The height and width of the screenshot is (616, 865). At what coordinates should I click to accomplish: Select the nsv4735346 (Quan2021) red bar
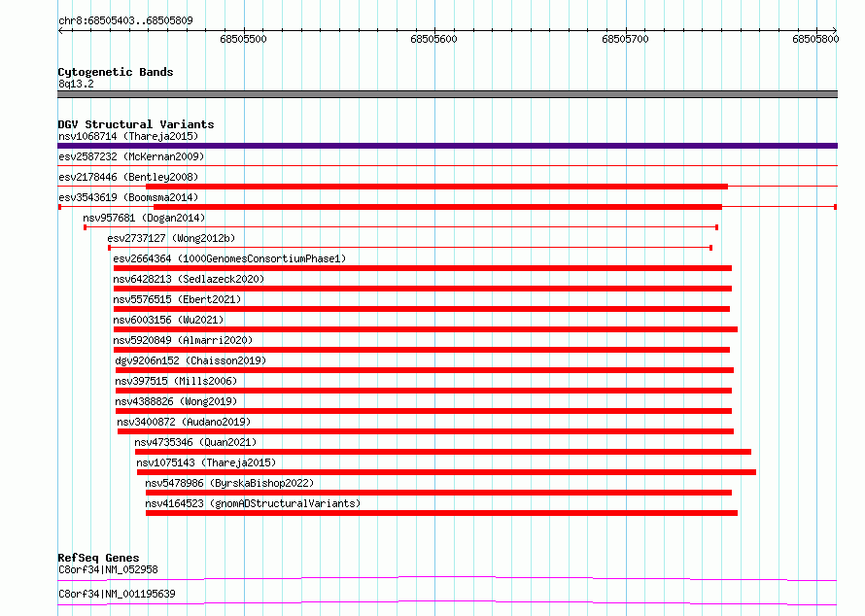click(443, 452)
